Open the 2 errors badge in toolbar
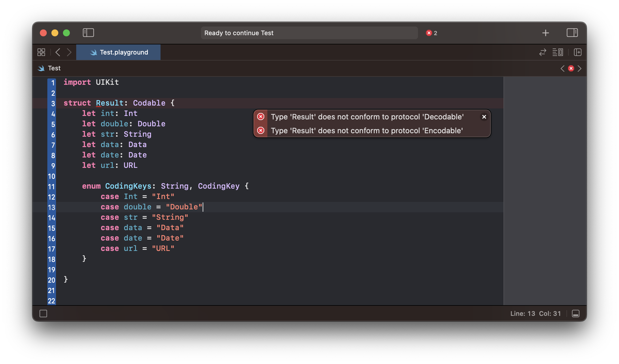The image size is (619, 364). point(431,33)
